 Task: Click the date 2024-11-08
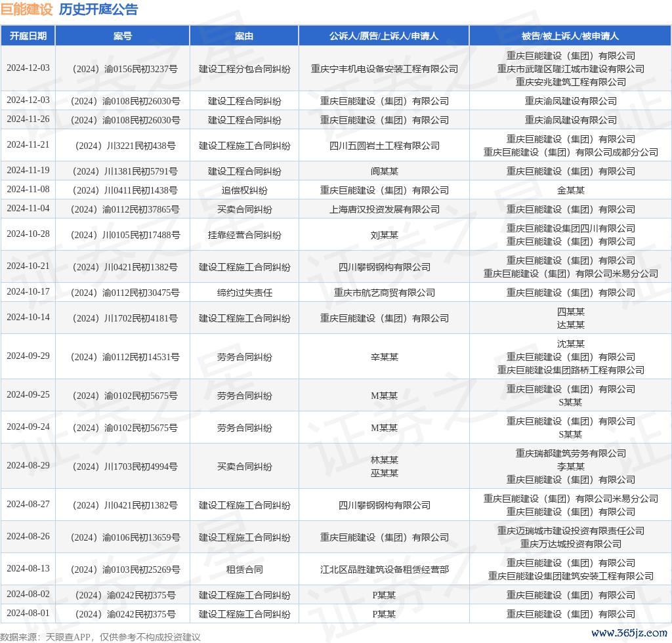pyautogui.click(x=28, y=190)
